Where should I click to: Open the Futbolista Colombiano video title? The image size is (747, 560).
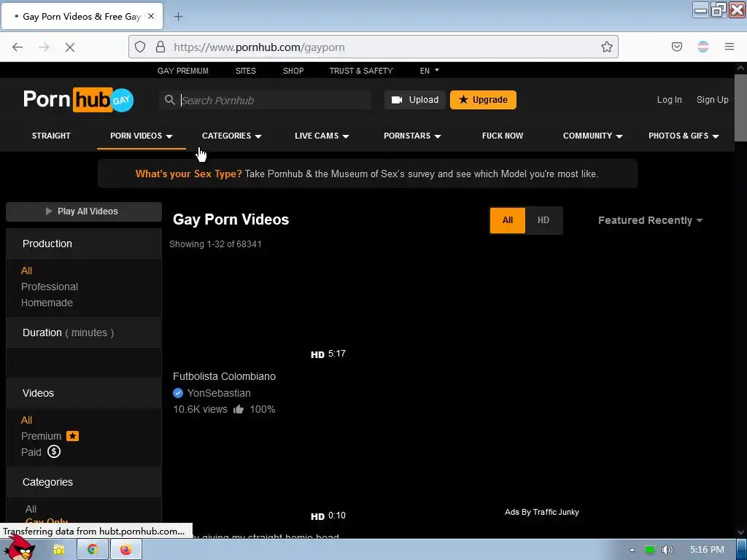pyautogui.click(x=225, y=376)
